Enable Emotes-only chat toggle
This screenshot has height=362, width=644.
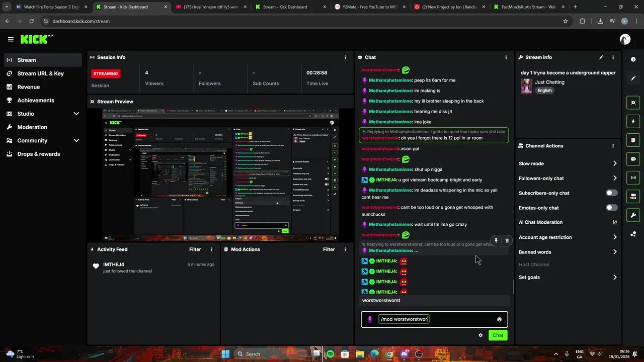coord(611,208)
